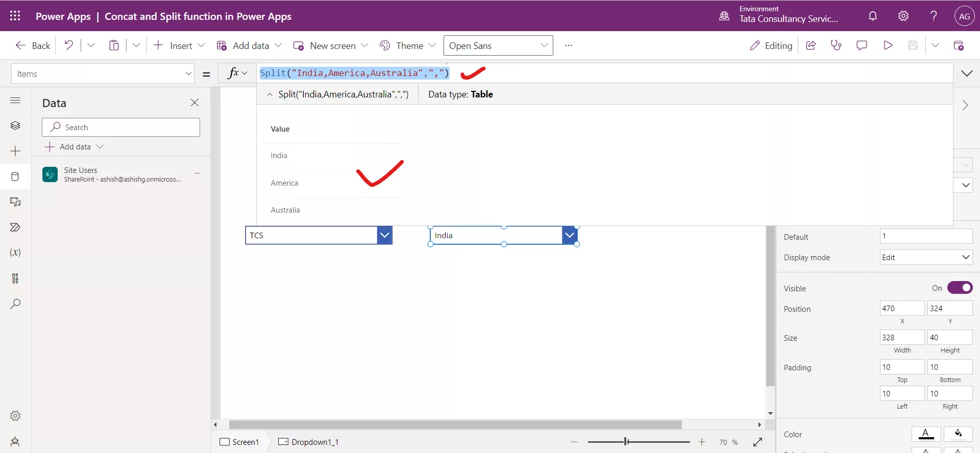Click zoom in plus button

tap(702, 442)
